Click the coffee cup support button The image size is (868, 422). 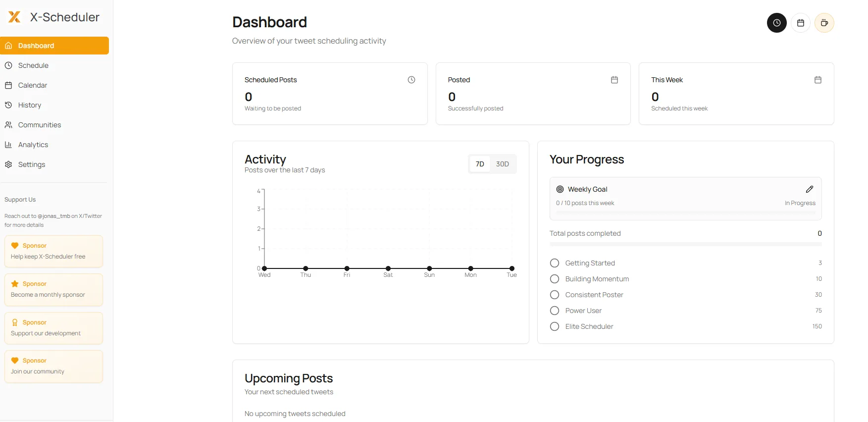click(x=824, y=23)
